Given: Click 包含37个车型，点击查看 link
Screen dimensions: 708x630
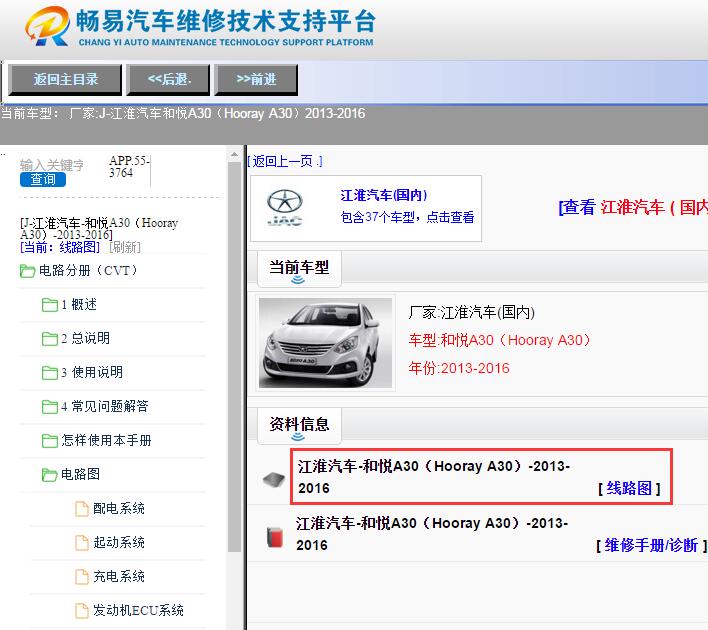Looking at the screenshot, I should point(407,217).
